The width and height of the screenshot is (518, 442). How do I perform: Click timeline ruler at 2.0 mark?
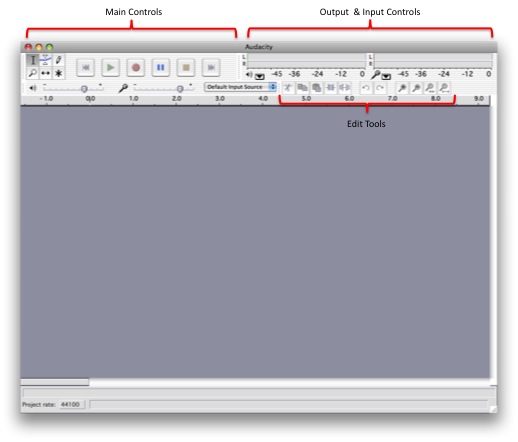click(x=176, y=99)
